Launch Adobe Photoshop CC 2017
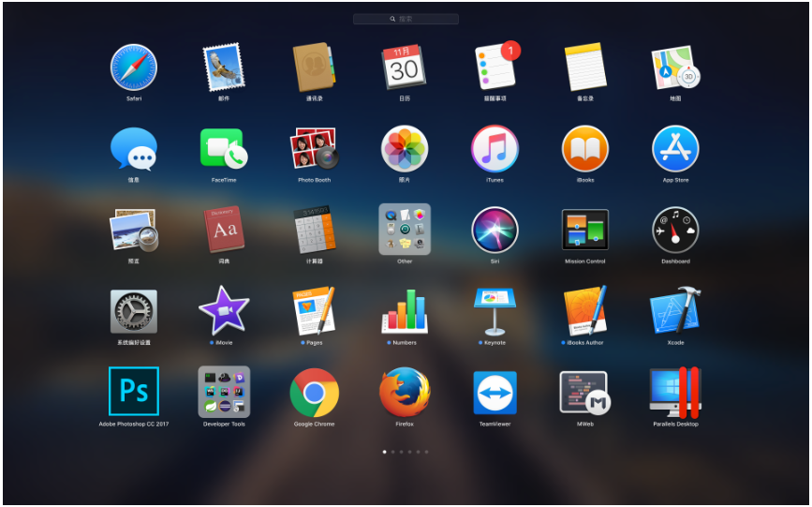812x507 pixels. click(134, 391)
